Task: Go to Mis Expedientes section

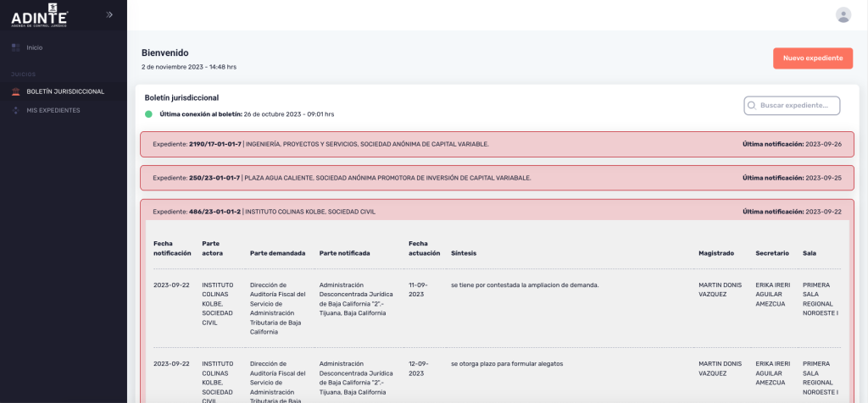Action: [53, 110]
